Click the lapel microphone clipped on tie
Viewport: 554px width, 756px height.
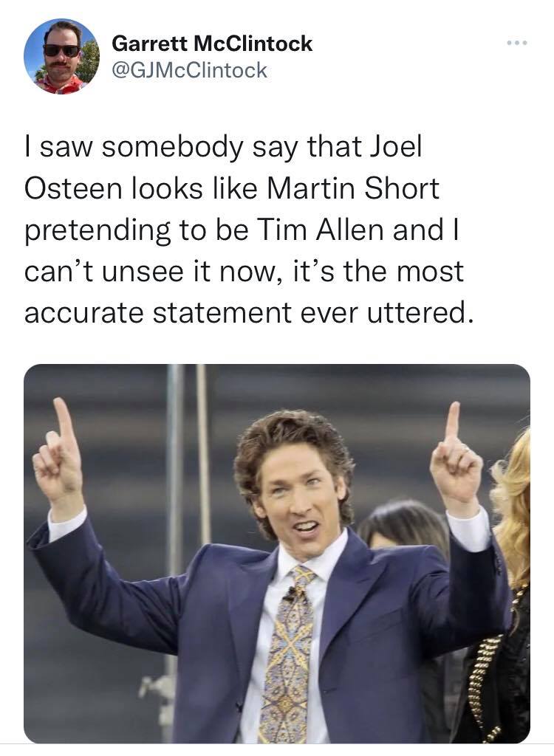tap(291, 593)
